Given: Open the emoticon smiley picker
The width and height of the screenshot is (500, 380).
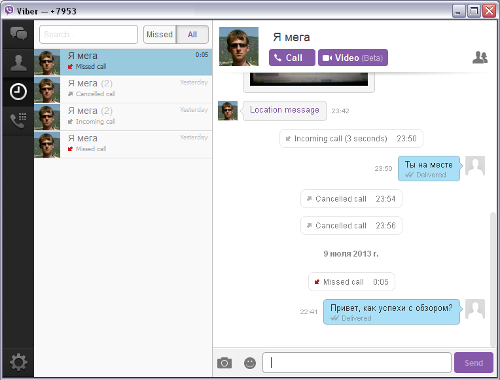Looking at the screenshot, I should [250, 363].
